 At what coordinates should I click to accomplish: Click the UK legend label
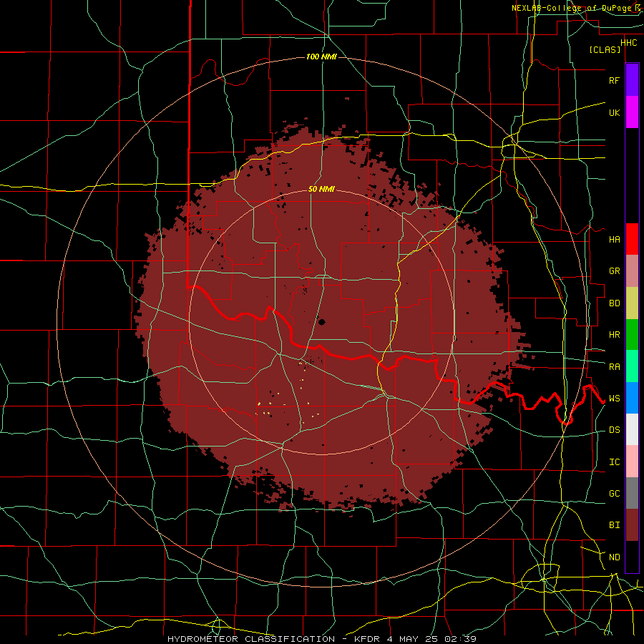coord(614,112)
